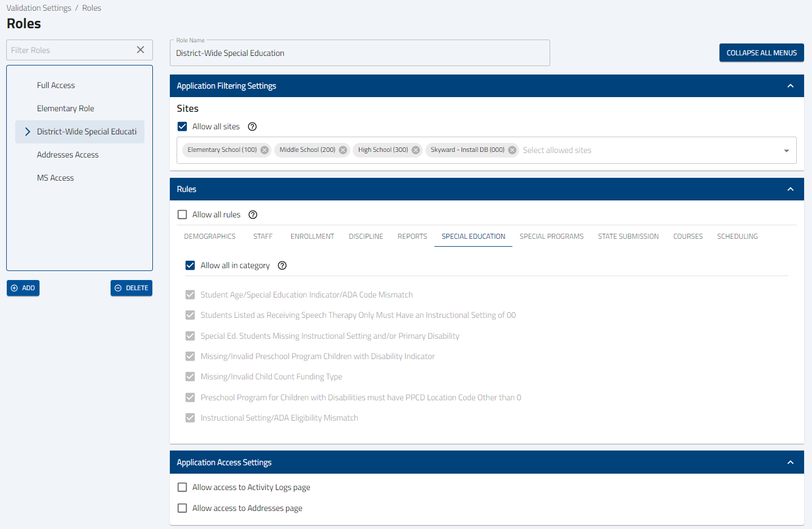This screenshot has height=529, width=812.
Task: Collapse the Application Filtering Settings section
Action: coord(790,86)
